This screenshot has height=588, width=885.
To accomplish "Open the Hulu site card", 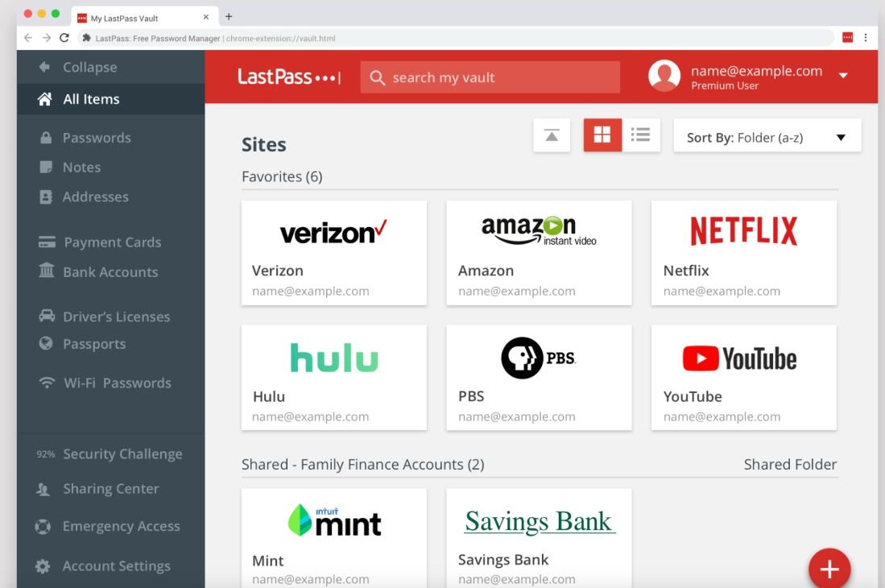I will coord(334,378).
